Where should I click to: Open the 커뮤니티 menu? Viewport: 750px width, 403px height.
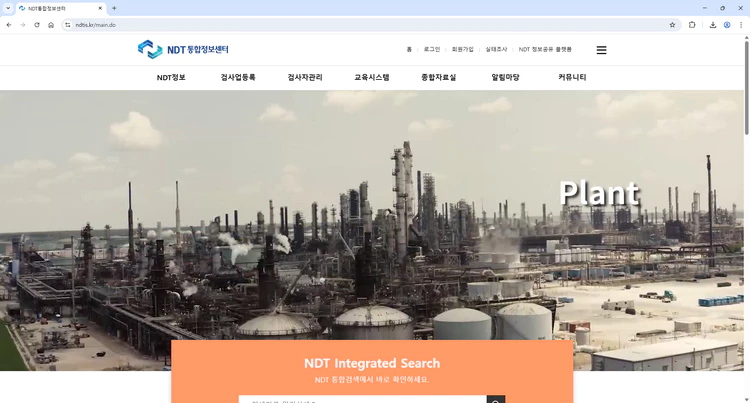[x=572, y=77]
